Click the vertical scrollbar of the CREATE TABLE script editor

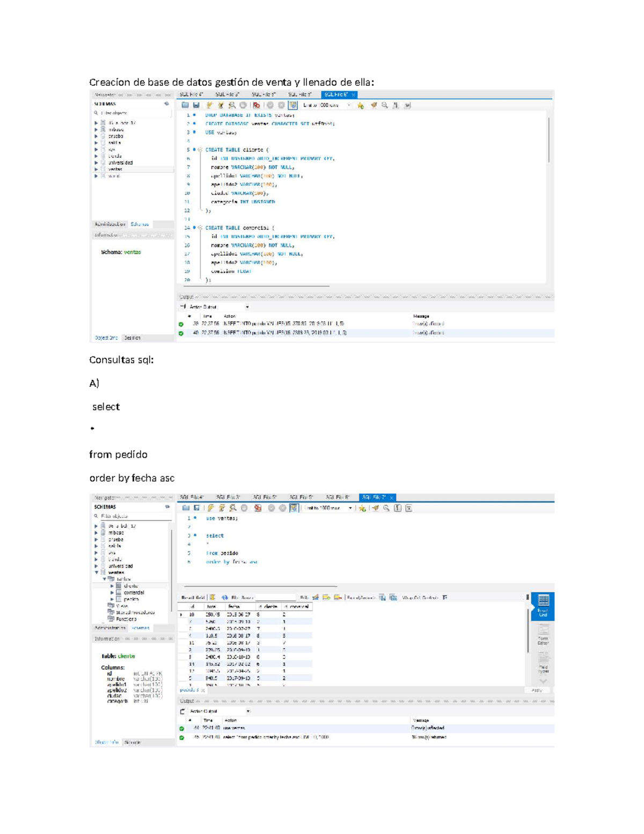pos(548,140)
